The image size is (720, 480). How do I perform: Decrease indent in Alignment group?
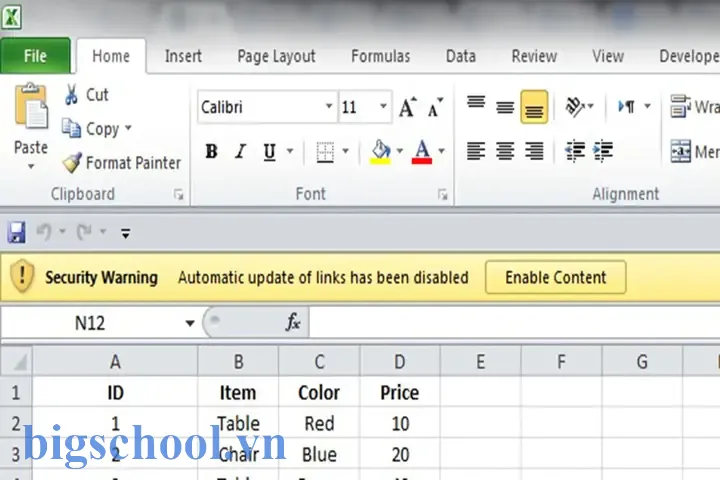[574, 151]
